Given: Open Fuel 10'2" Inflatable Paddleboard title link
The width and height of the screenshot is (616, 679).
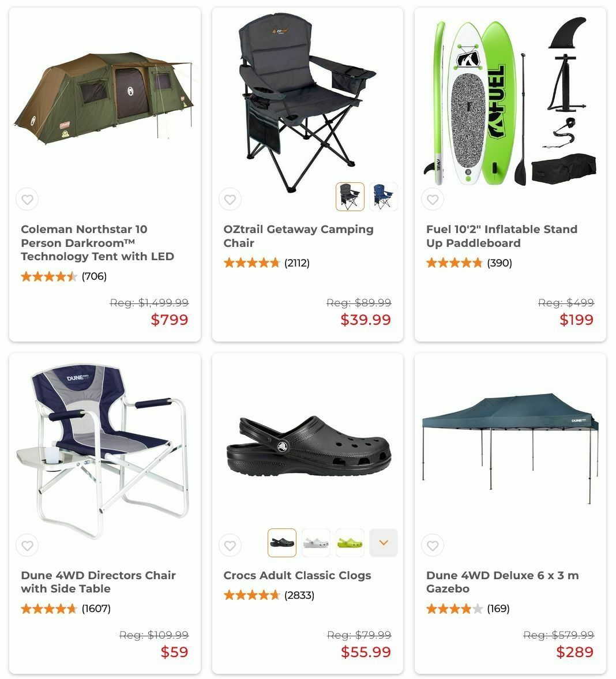Looking at the screenshot, I should 502,236.
